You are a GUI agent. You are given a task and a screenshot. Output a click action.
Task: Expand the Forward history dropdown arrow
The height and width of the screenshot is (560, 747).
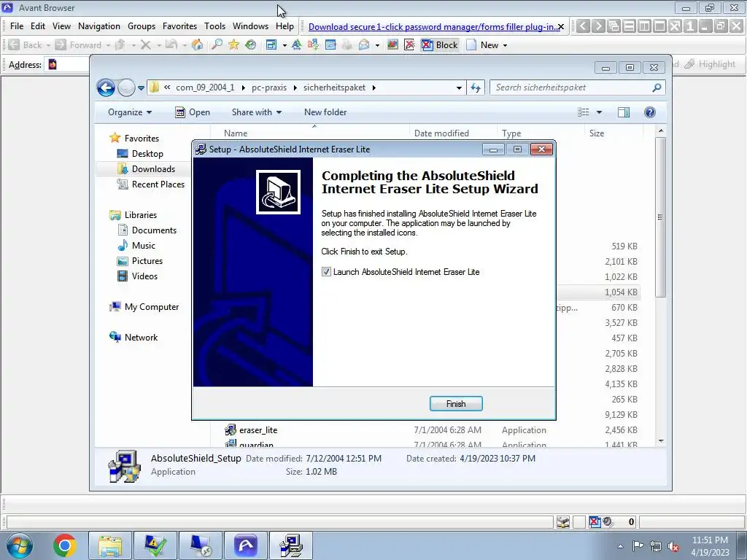point(108,45)
